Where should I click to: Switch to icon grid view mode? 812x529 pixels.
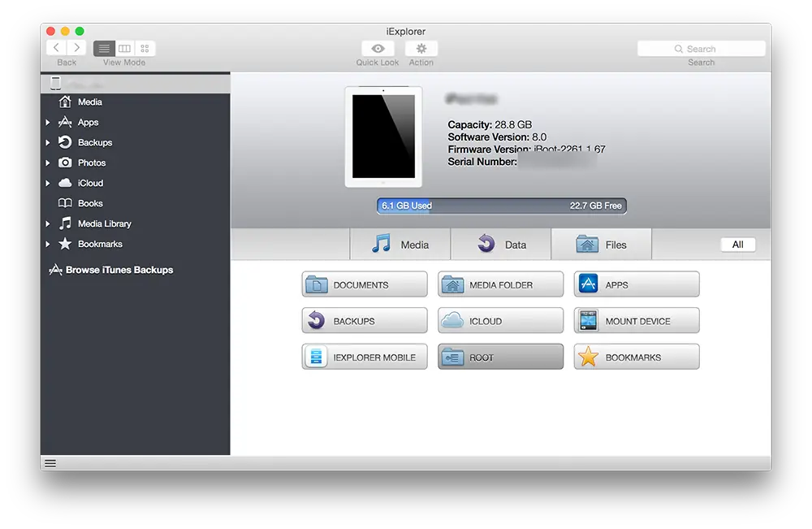pos(145,48)
